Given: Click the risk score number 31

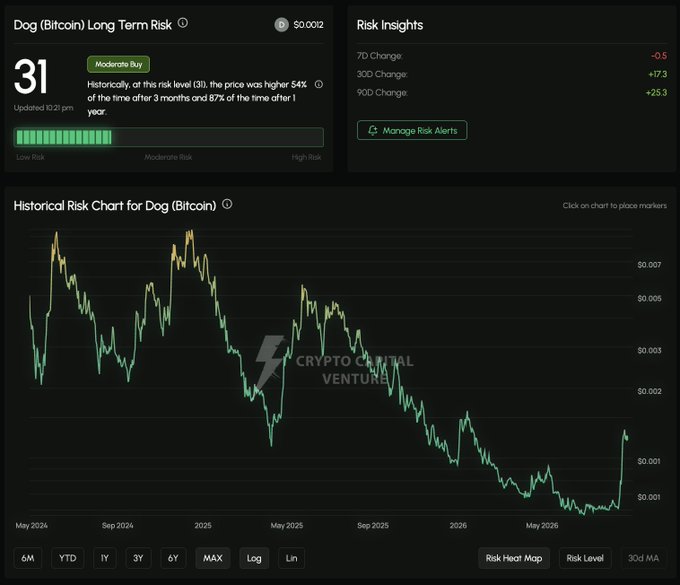Looking at the screenshot, I should (x=30, y=77).
